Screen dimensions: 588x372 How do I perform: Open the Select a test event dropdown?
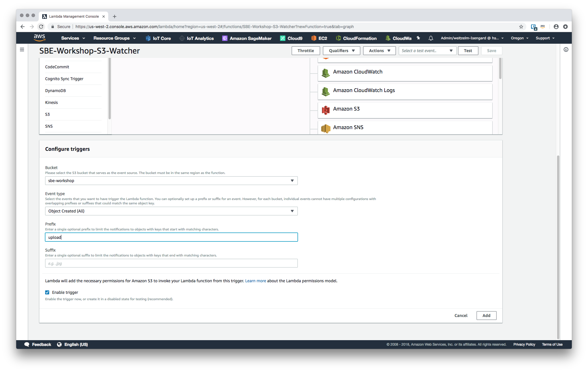(427, 51)
